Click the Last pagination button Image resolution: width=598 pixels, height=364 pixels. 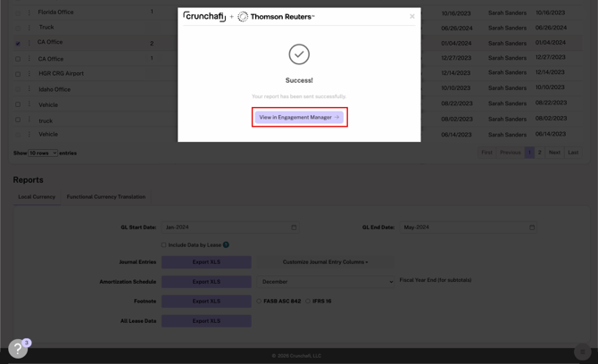point(573,153)
